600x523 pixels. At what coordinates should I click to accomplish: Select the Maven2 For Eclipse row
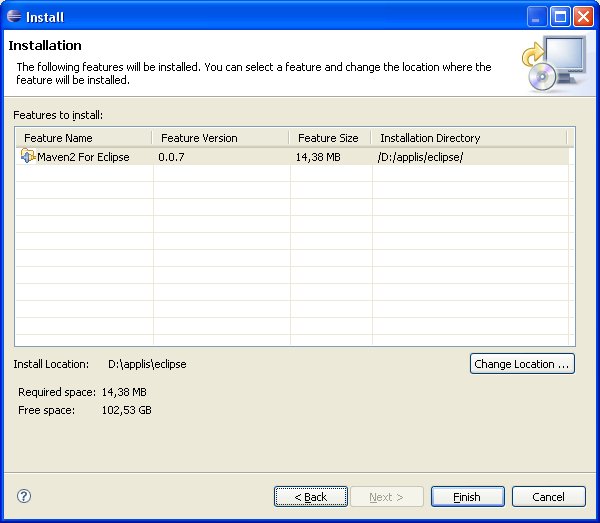83,157
